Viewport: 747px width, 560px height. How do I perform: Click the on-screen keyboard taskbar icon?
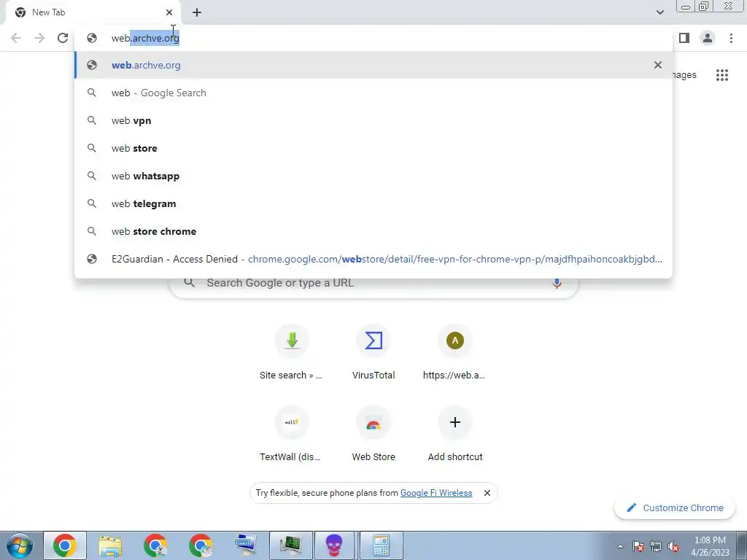click(x=246, y=545)
